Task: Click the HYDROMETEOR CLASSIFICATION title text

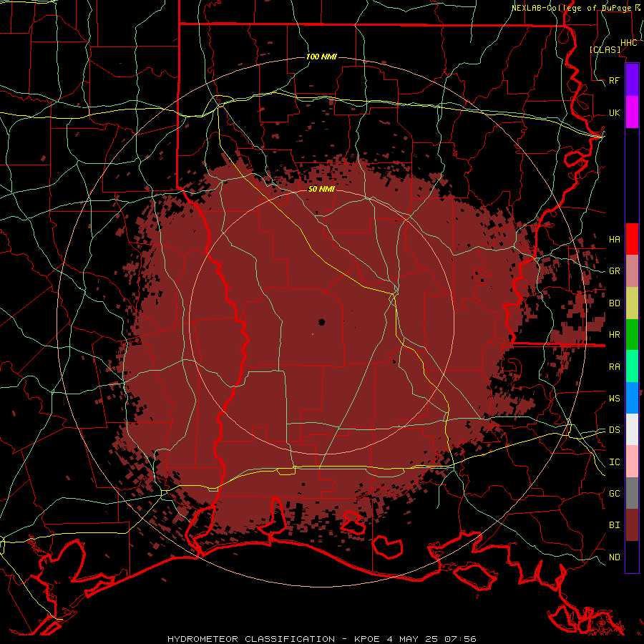Action: click(x=251, y=639)
